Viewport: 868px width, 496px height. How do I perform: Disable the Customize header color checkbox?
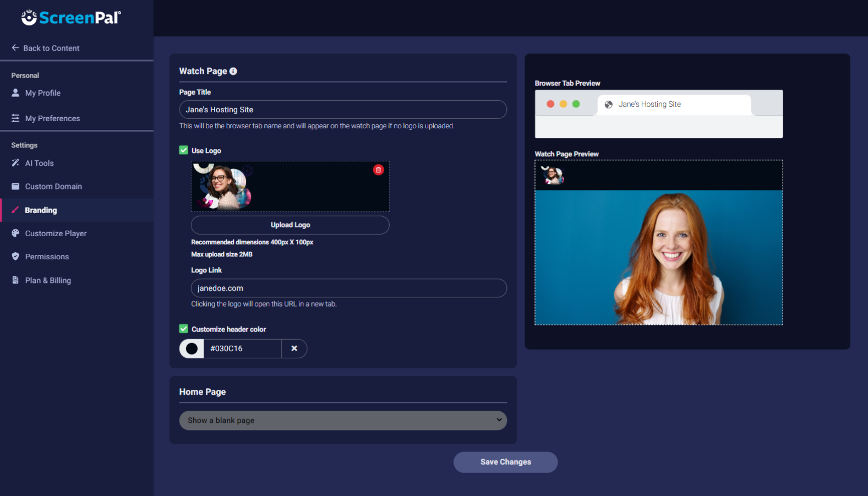point(184,329)
